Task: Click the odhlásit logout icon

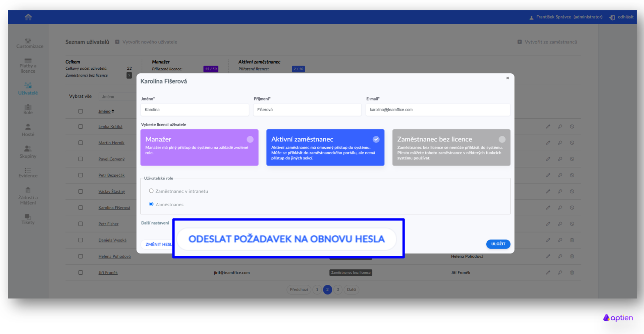Action: 612,17
